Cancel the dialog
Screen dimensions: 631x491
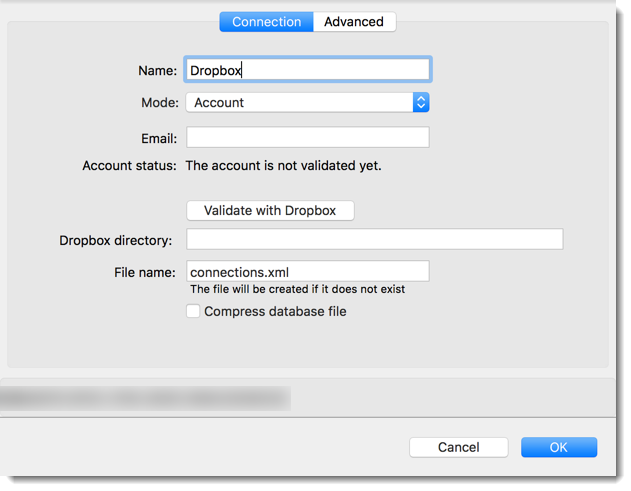coord(459,447)
